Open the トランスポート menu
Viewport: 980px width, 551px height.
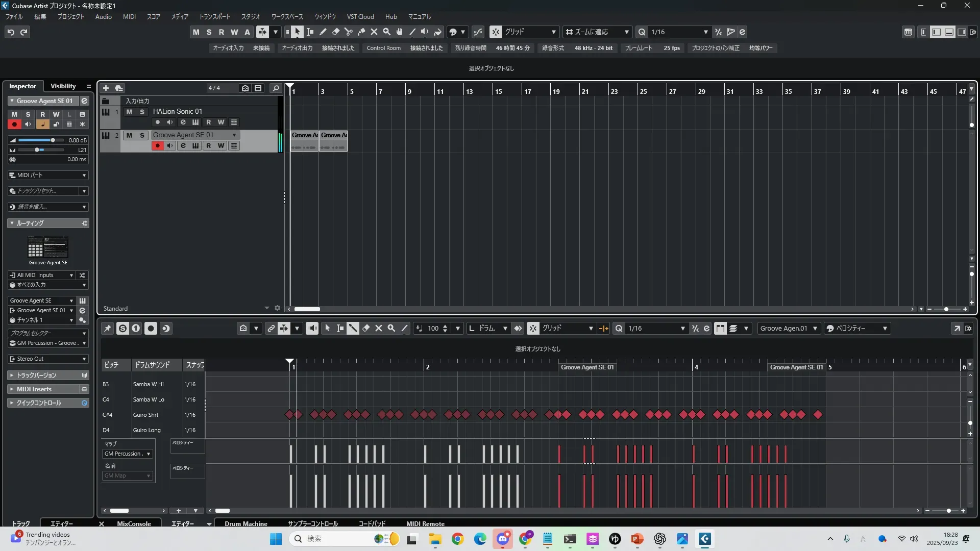214,17
